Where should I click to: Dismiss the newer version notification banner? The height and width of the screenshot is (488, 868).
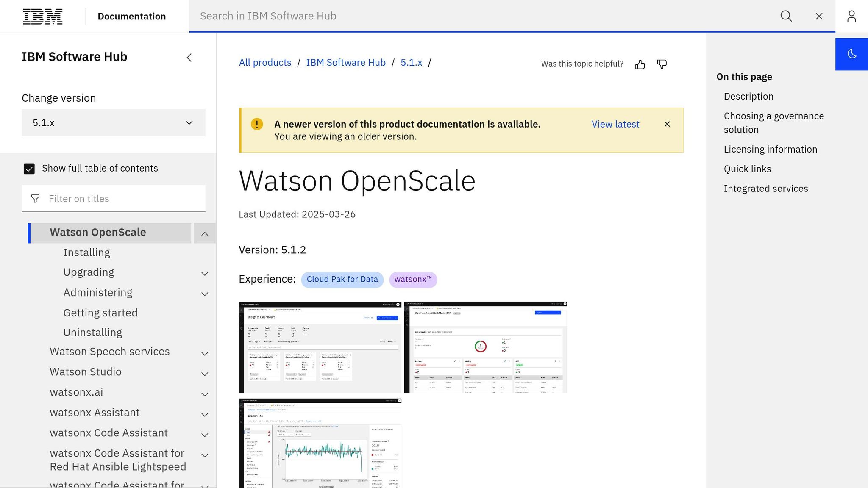pyautogui.click(x=667, y=124)
